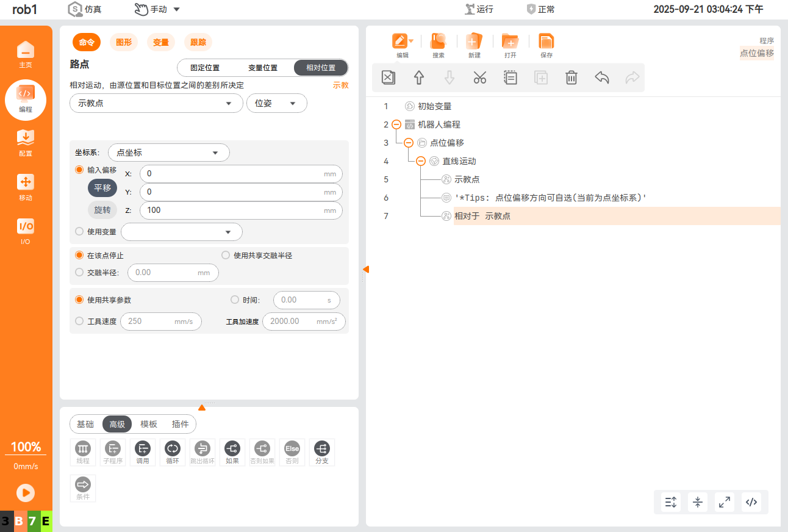
Task: Move selected line up with arrow icon
Action: [418, 77]
